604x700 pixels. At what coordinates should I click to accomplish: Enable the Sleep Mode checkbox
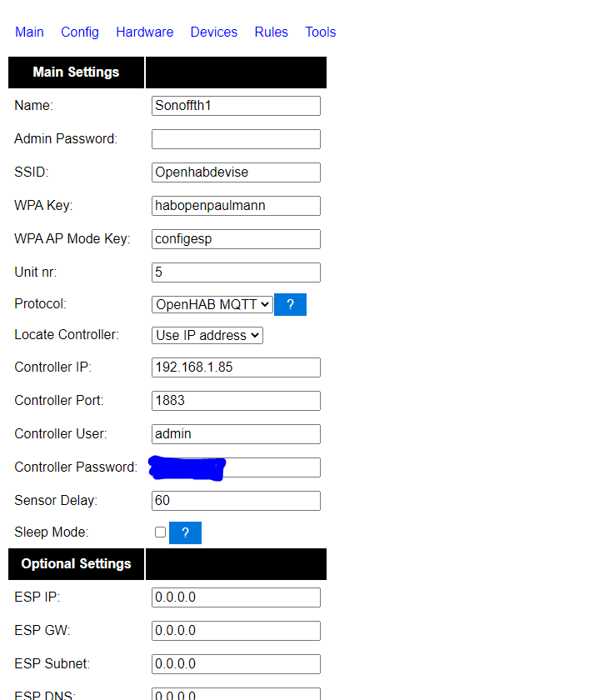160,532
